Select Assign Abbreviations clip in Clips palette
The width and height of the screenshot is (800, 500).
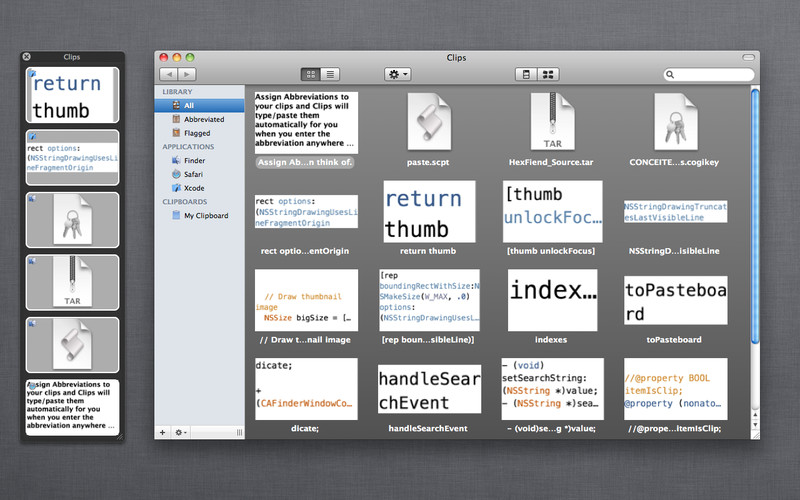coord(72,408)
